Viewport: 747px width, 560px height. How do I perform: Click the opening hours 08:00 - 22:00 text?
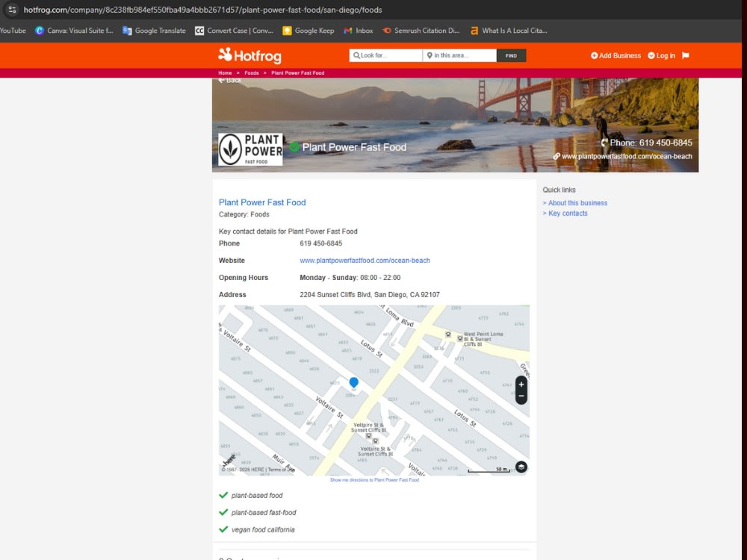(x=380, y=278)
